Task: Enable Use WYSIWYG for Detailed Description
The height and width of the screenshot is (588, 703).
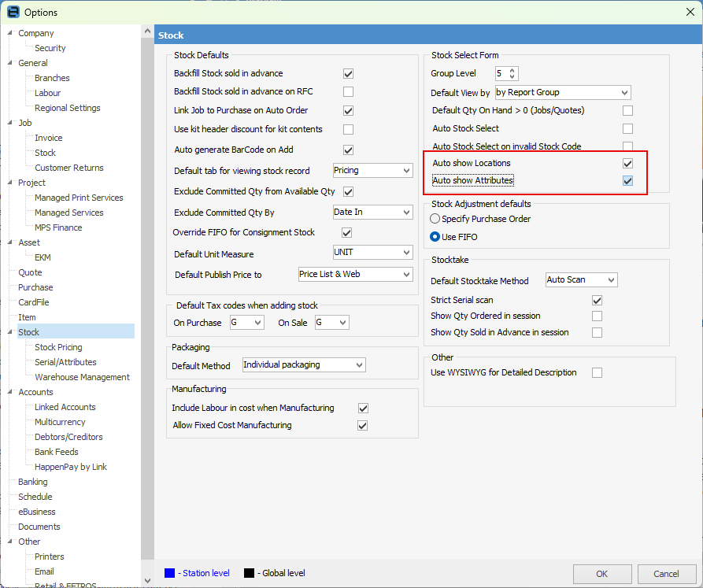Action: [x=597, y=372]
